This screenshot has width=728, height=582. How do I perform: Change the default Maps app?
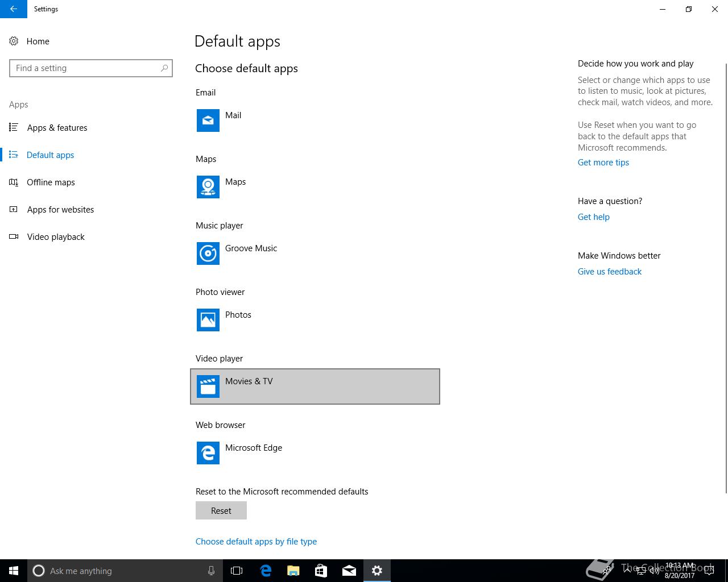(315, 187)
